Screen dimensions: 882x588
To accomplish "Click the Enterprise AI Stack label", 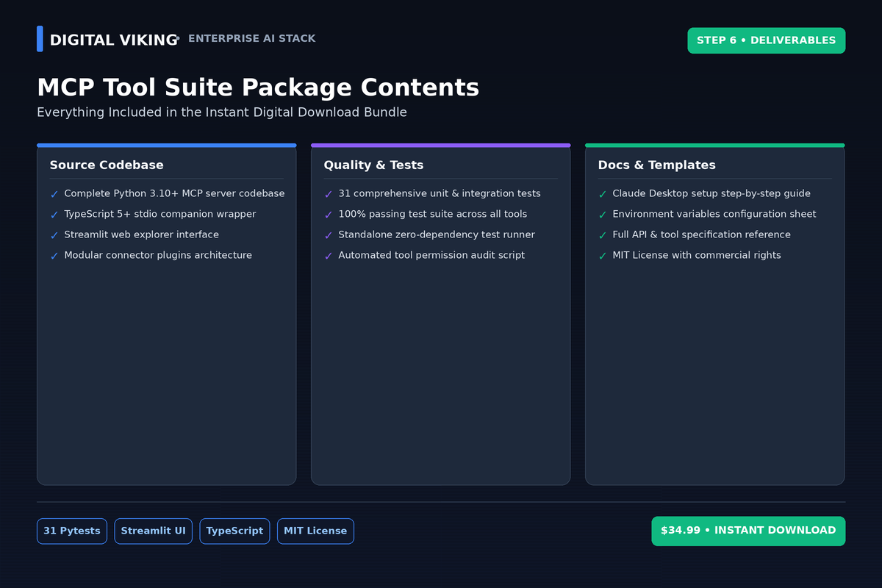I will [252, 39].
